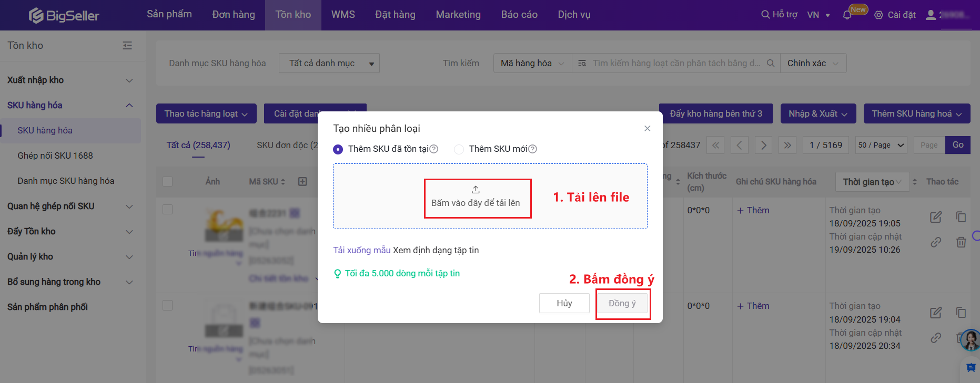Open Tất cả danh mục dropdown
Viewport: 980px width, 383px height.
point(329,64)
